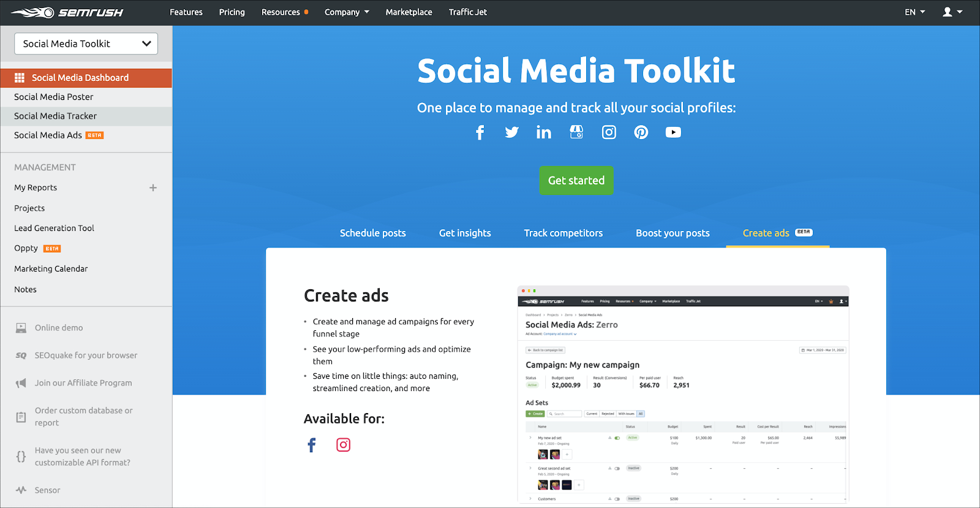This screenshot has width=980, height=508.
Task: Open the EN language dropdown
Action: (x=915, y=12)
